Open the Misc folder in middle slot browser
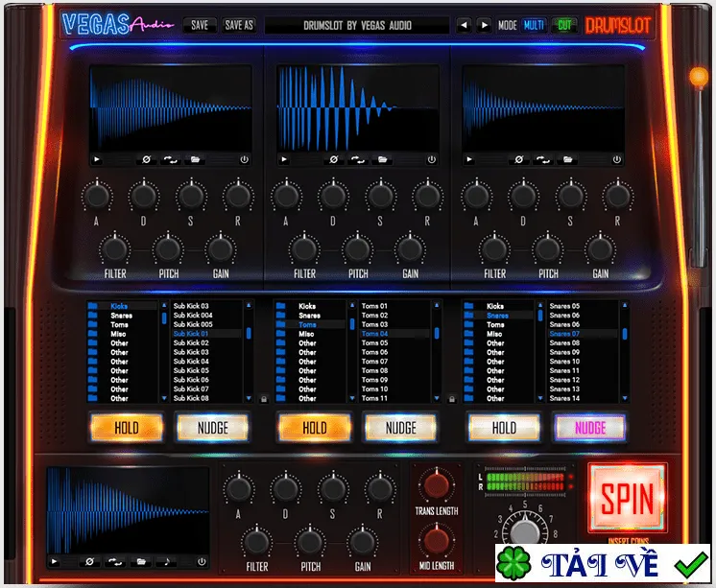 coord(306,334)
